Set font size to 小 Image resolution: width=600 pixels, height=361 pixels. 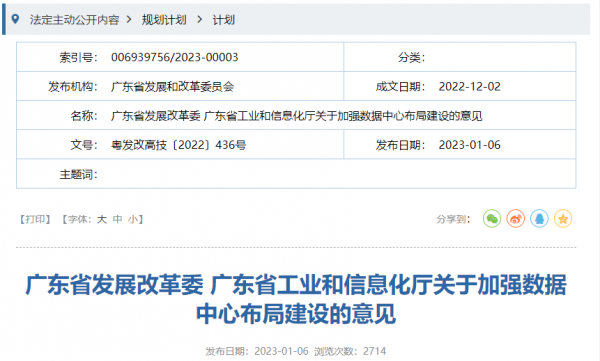pos(133,219)
